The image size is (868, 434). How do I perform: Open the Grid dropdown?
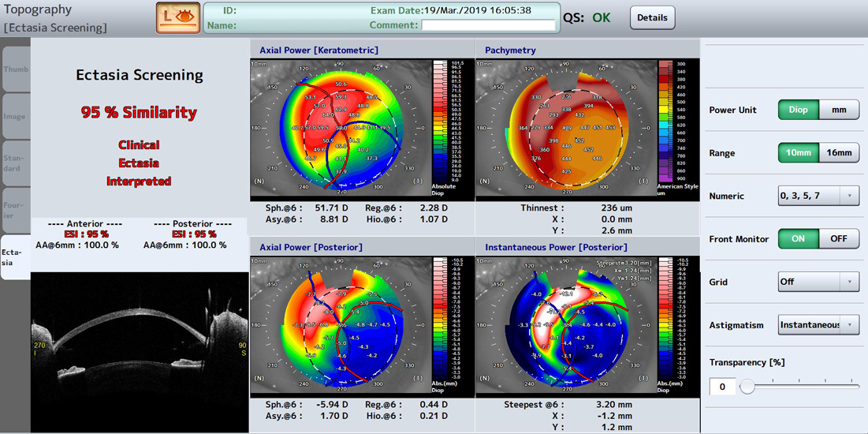pyautogui.click(x=818, y=282)
